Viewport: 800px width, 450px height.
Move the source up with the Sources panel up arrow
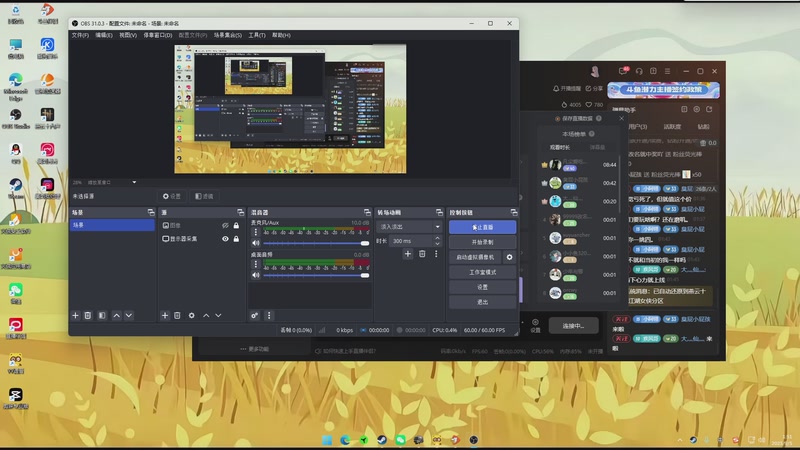click(206, 315)
